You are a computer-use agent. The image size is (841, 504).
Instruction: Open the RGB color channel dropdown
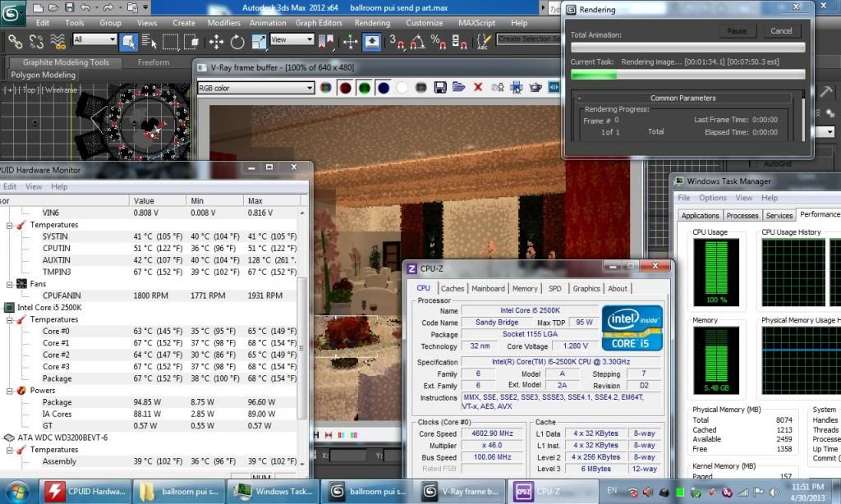point(255,88)
